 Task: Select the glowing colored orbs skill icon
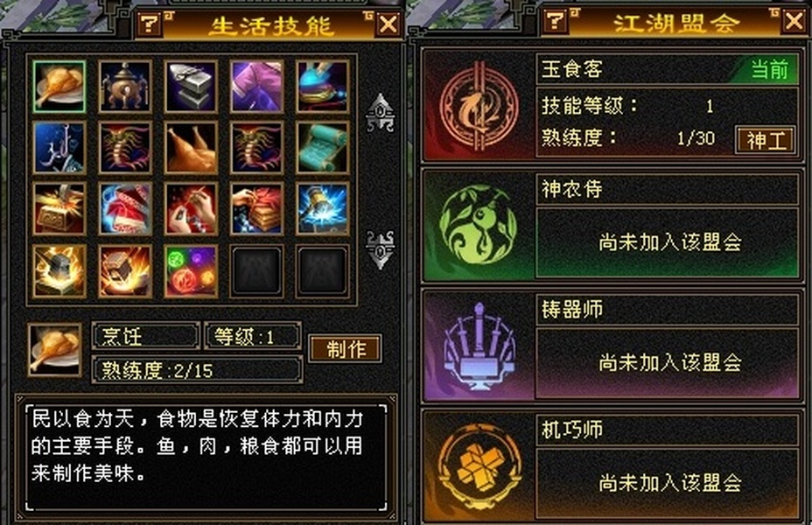pyautogui.click(x=191, y=271)
